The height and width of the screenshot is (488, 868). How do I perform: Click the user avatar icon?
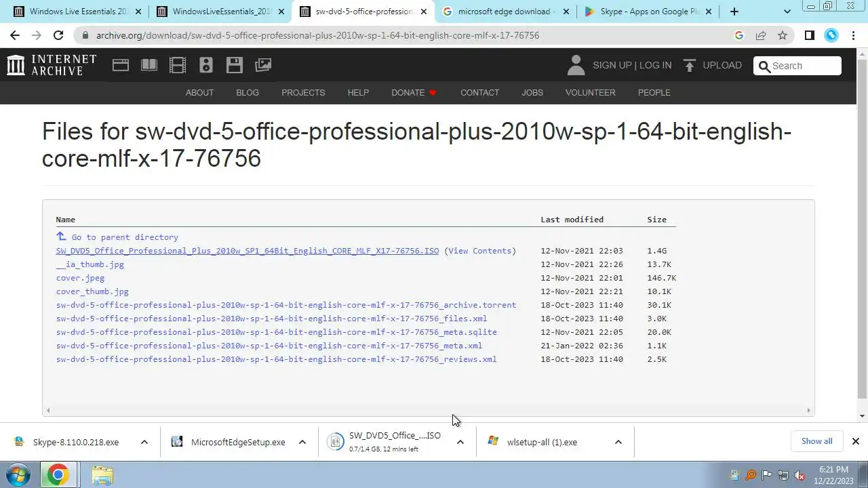coord(576,65)
